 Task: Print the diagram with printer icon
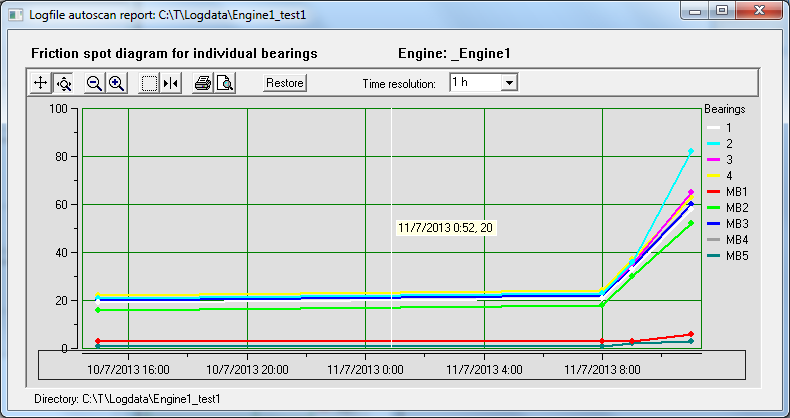pos(203,83)
